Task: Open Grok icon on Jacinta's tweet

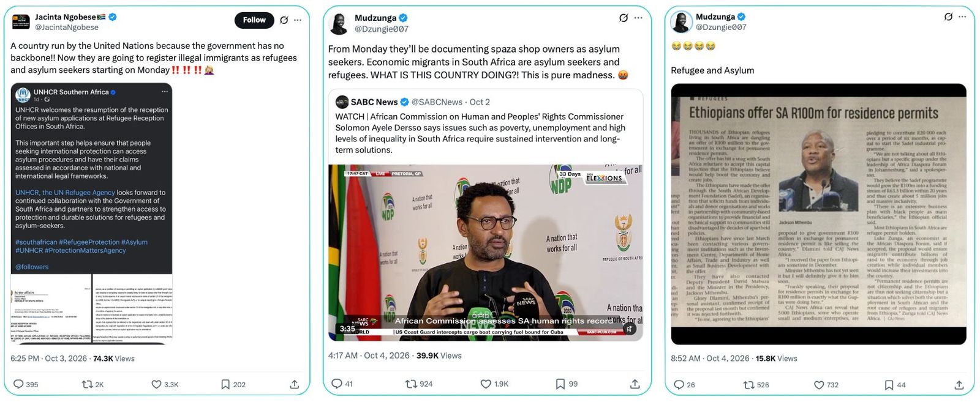Action: [x=284, y=20]
